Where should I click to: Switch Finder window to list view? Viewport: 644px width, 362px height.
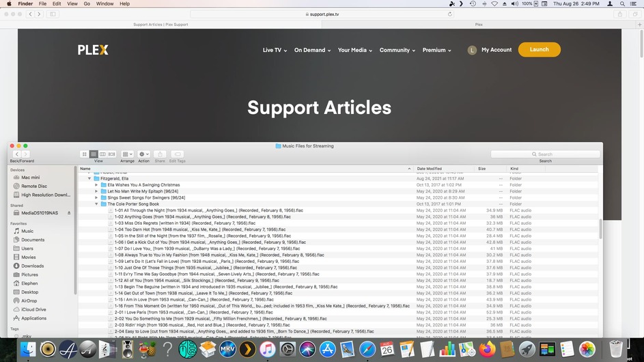tap(94, 154)
